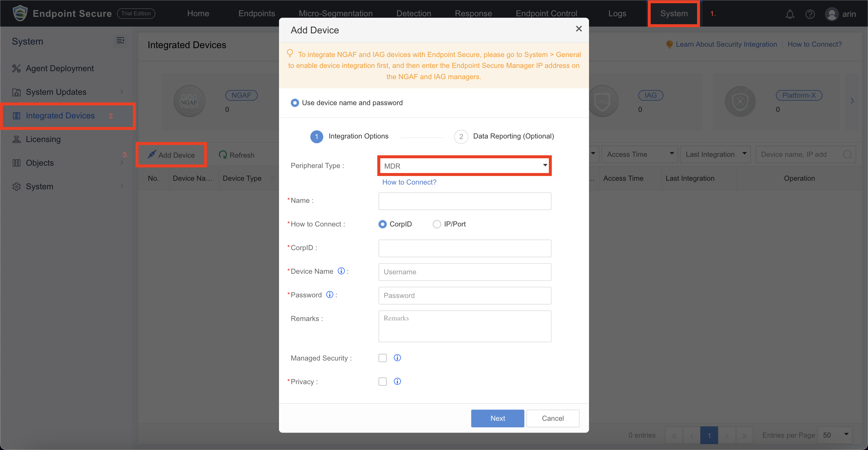Open the arin user avatar menu

(x=831, y=14)
